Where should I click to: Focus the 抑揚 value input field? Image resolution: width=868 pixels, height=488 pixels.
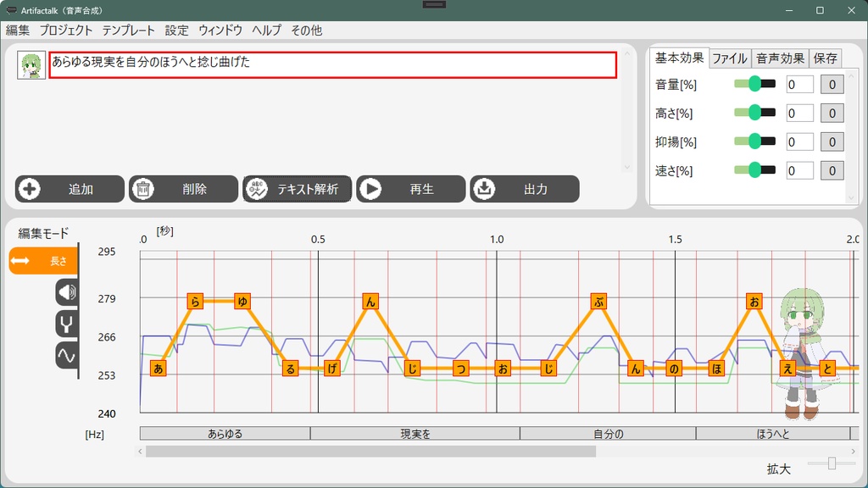click(x=800, y=141)
